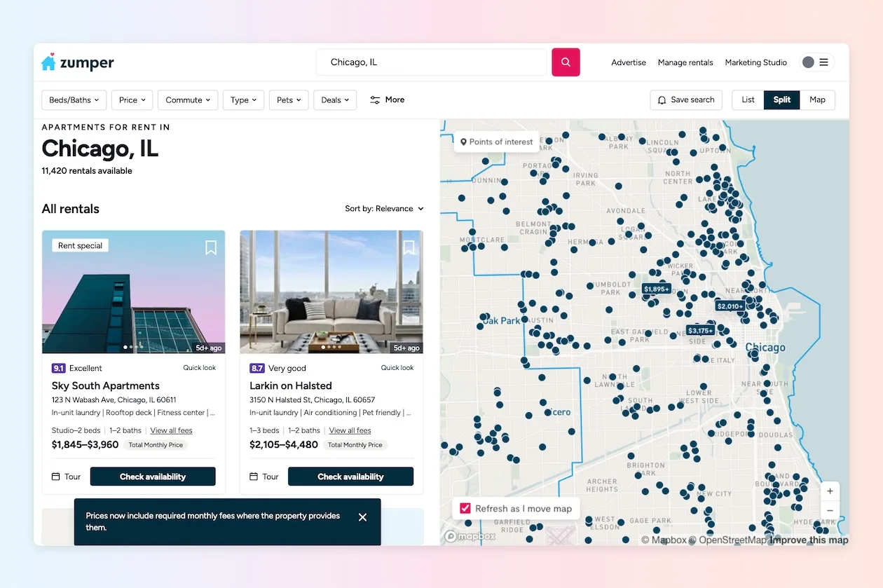Open Quick look for Larkin on Halsted
The height and width of the screenshot is (588, 883).
point(397,367)
